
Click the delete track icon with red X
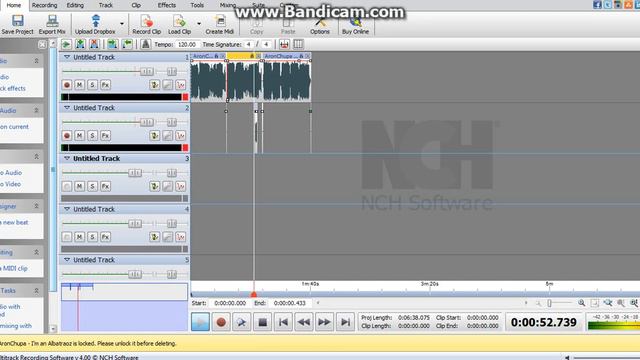pos(94,44)
